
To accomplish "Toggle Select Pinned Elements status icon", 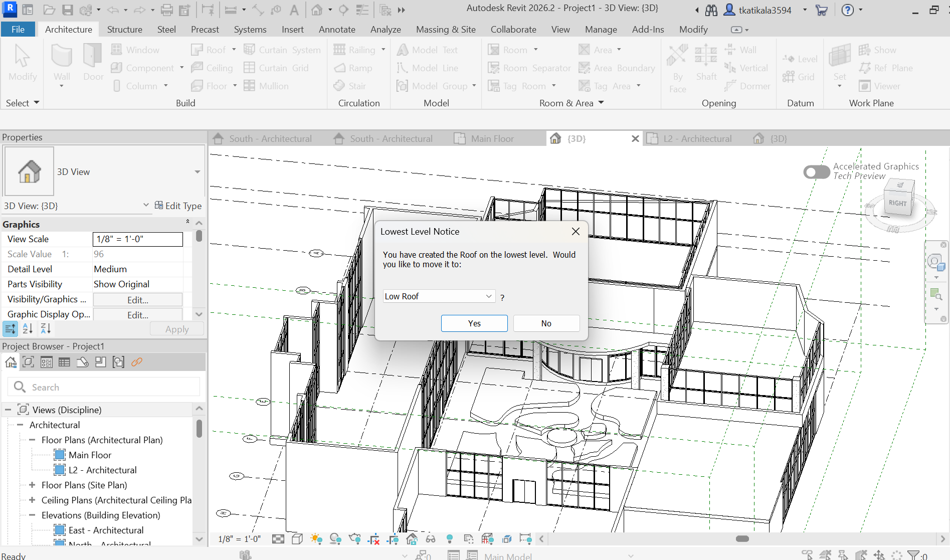I will click(843, 554).
